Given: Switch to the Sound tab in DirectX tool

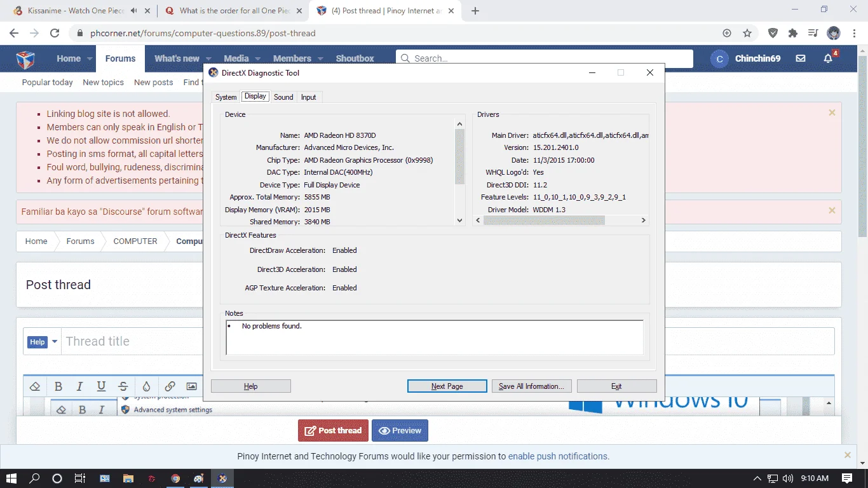Looking at the screenshot, I should pyautogui.click(x=283, y=97).
